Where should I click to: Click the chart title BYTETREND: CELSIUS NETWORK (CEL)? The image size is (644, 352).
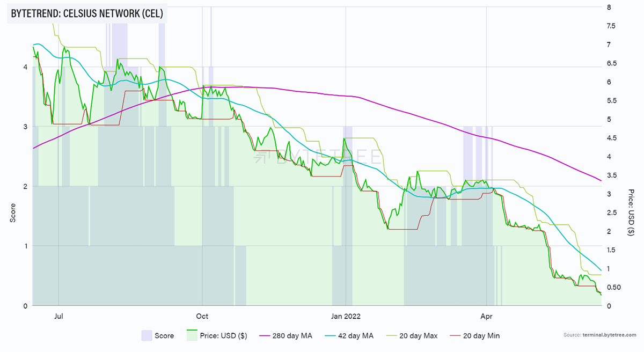click(87, 13)
